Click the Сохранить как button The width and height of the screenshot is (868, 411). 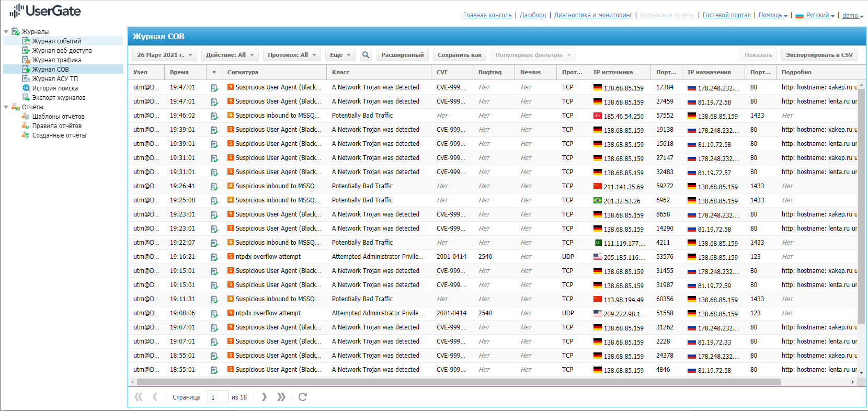460,55
